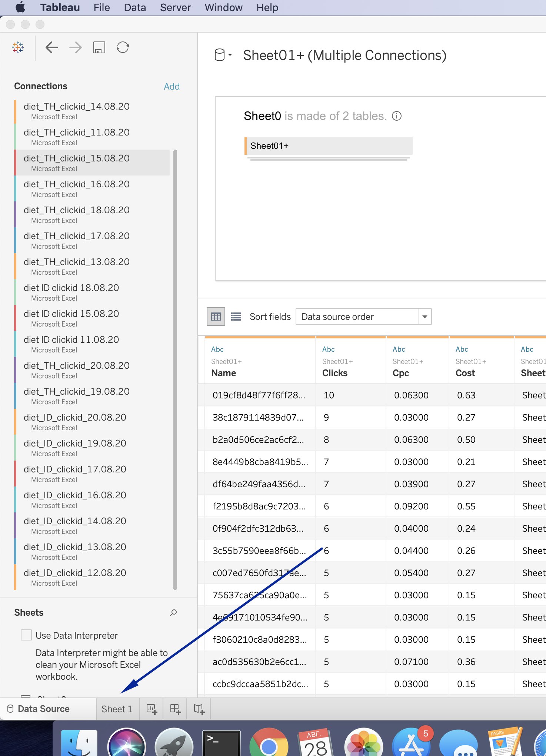This screenshot has width=546, height=756.
Task: Open the Sort fields dropdown
Action: click(x=363, y=317)
